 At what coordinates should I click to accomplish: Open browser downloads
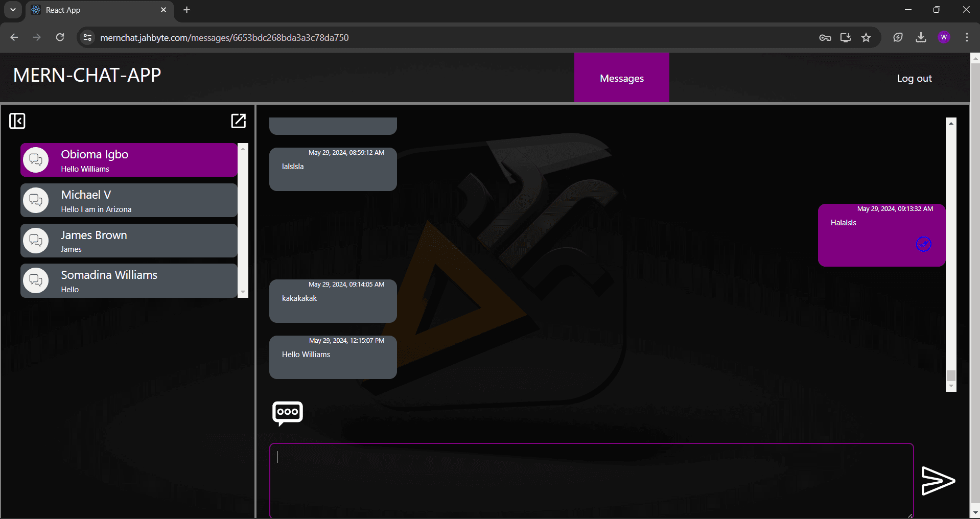[921, 37]
